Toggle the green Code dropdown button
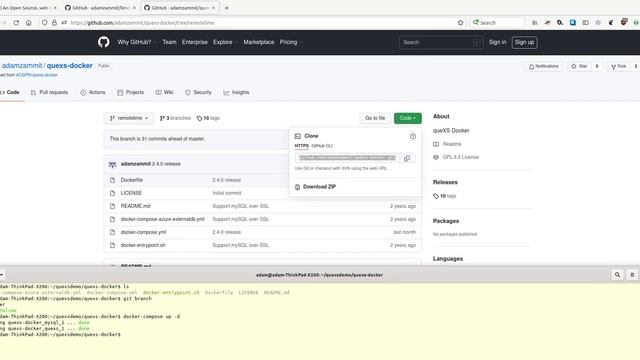 pyautogui.click(x=407, y=118)
